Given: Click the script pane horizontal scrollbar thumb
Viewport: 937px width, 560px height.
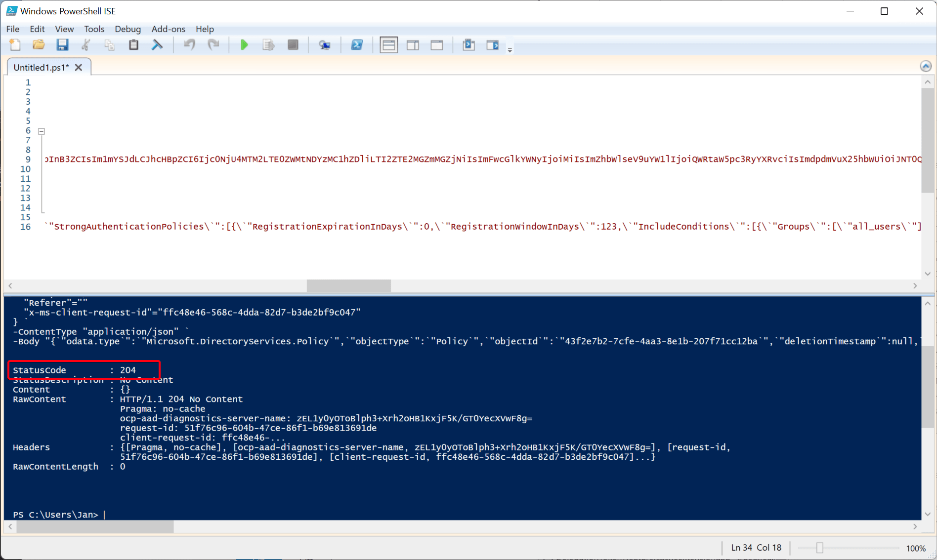Looking at the screenshot, I should 349,285.
